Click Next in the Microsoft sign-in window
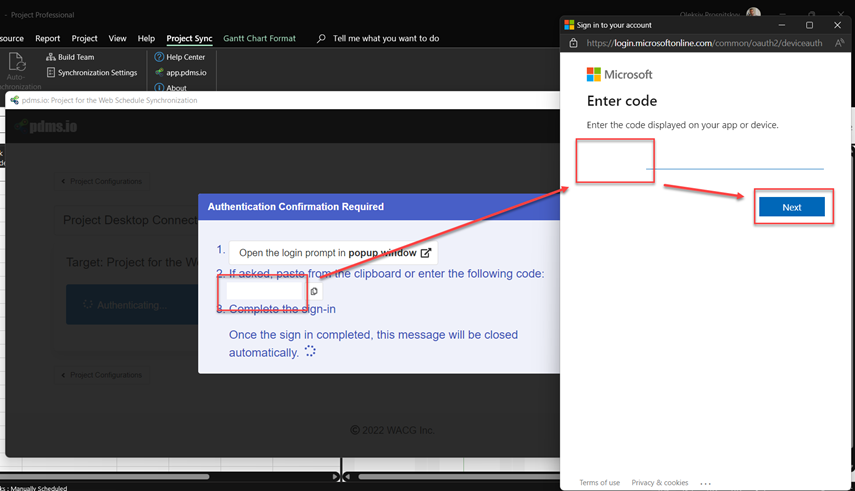Image resolution: width=855 pixels, height=491 pixels. pyautogui.click(x=792, y=207)
